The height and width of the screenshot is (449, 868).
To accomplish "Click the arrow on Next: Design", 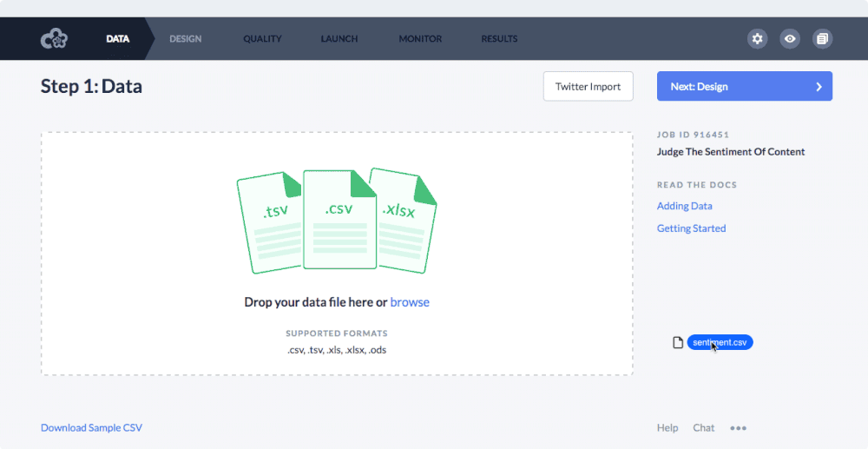I will click(x=819, y=86).
